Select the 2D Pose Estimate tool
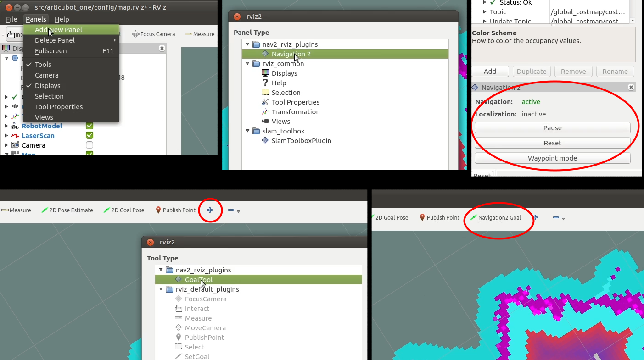The height and width of the screenshot is (360, 644). (67, 210)
